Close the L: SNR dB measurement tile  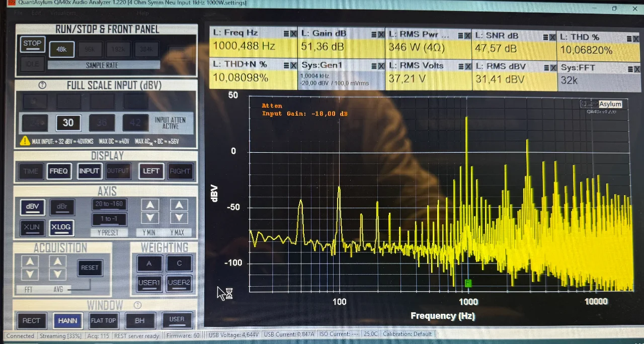pyautogui.click(x=552, y=37)
